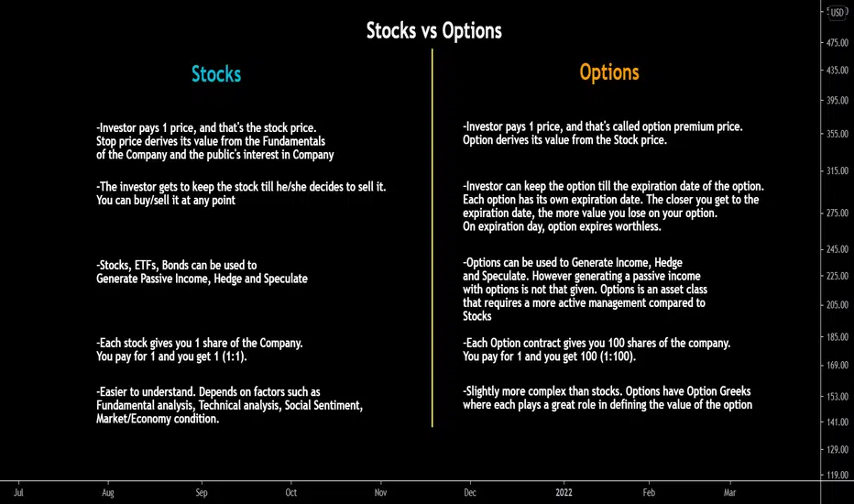Screen dimensions: 854x504
Task: Select the 2022 marker on time axis
Action: point(564,493)
